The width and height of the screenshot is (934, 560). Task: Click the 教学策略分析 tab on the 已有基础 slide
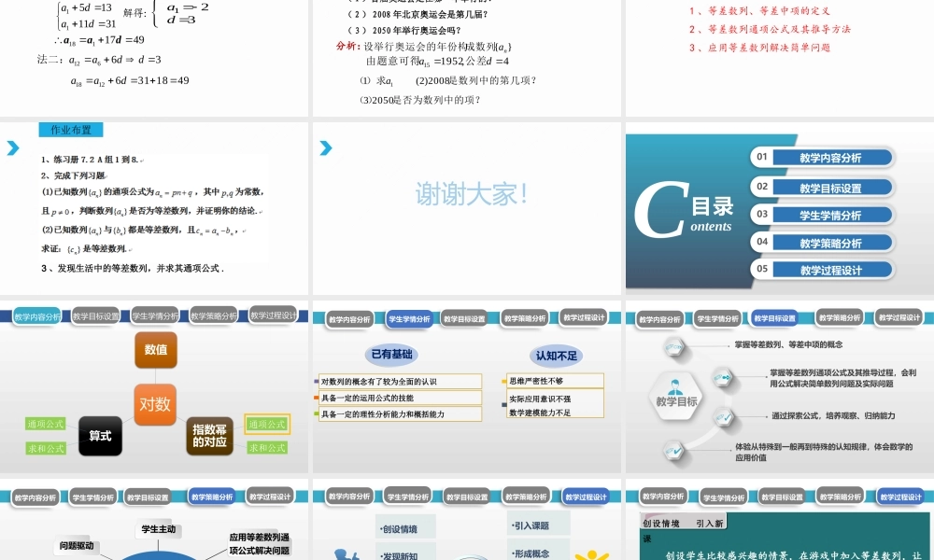coord(525,318)
